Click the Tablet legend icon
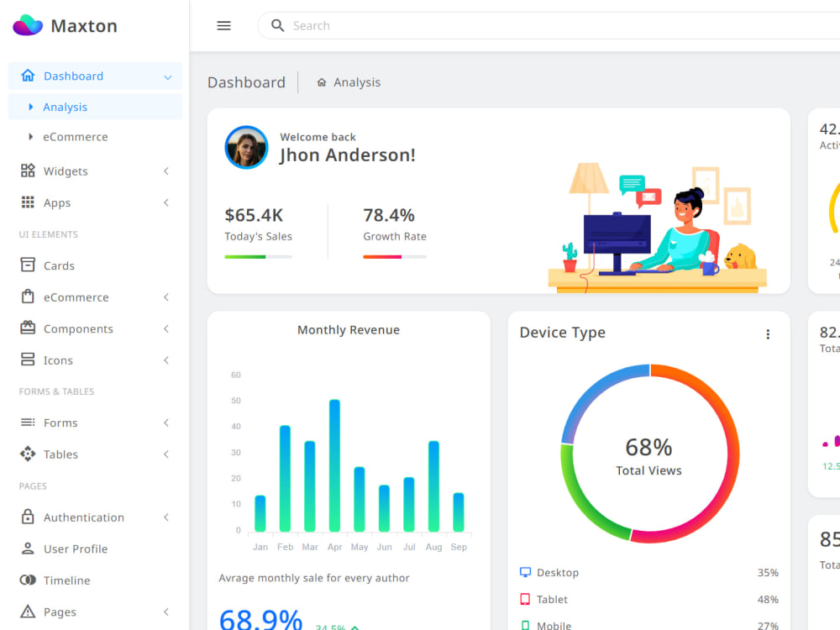840x630 pixels. pyautogui.click(x=525, y=599)
